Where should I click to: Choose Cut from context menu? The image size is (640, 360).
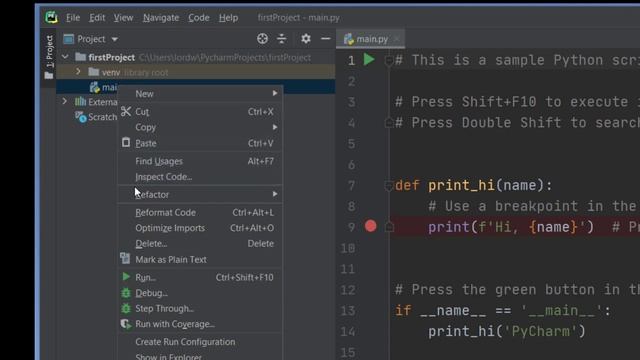click(x=200, y=111)
